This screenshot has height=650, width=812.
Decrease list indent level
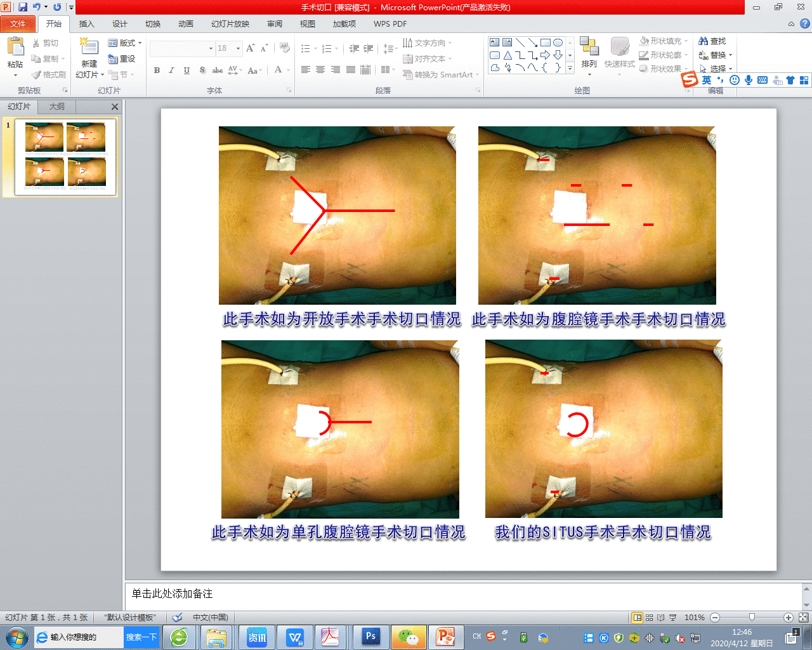[x=354, y=48]
